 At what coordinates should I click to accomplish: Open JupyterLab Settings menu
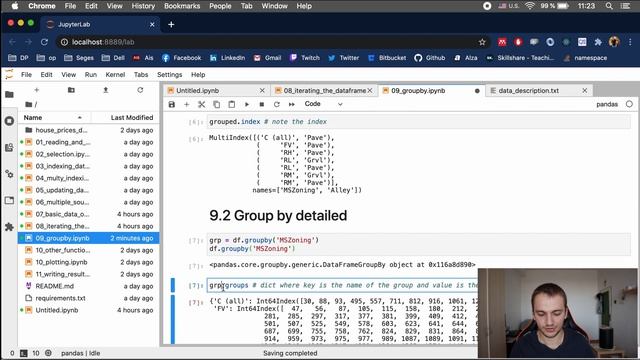coord(169,75)
